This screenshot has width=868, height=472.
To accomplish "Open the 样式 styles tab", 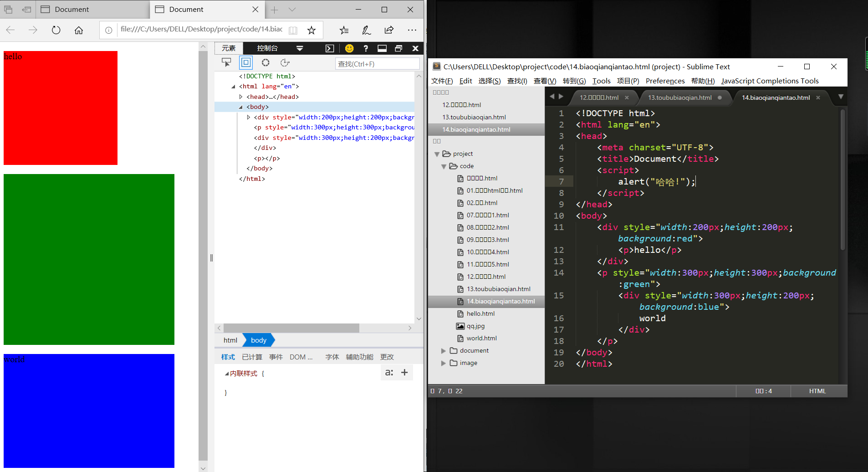I will (228, 357).
